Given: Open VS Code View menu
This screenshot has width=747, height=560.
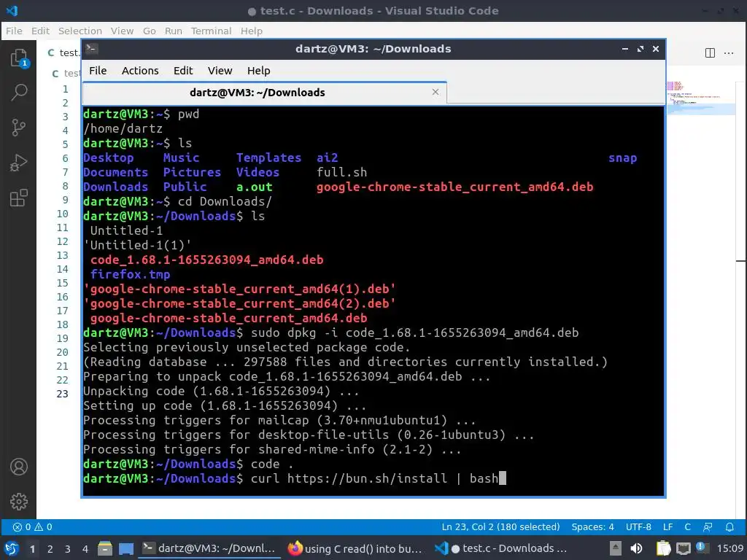Looking at the screenshot, I should click(x=122, y=31).
